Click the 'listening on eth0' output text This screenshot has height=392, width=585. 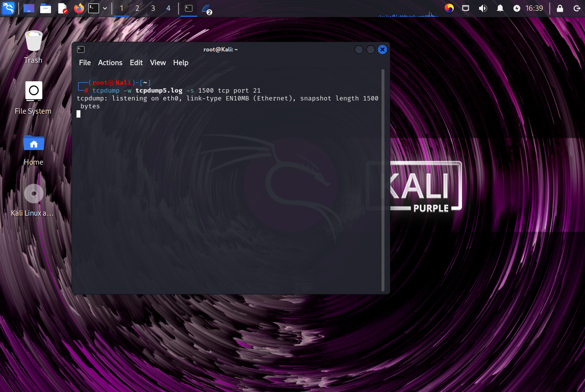pos(145,98)
